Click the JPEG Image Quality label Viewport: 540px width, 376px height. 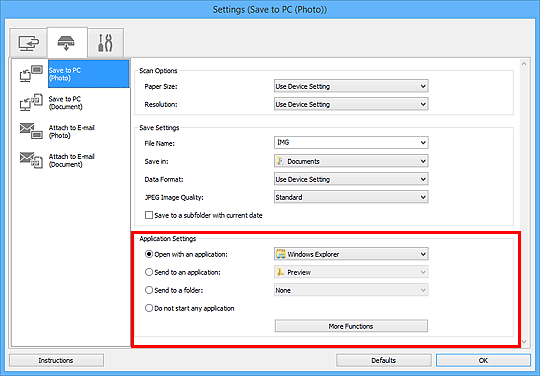pos(174,197)
